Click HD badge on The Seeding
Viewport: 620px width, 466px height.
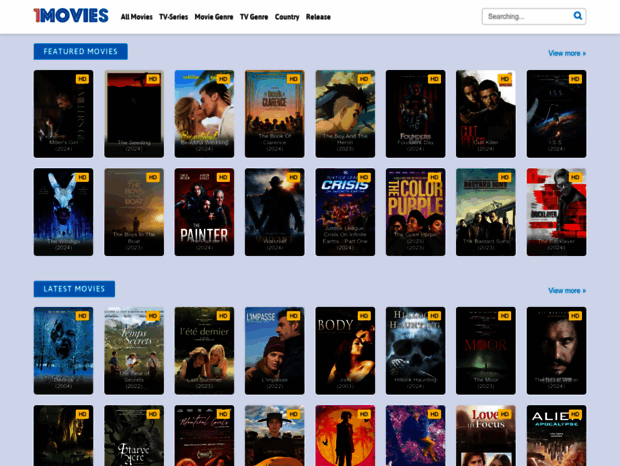[153, 79]
